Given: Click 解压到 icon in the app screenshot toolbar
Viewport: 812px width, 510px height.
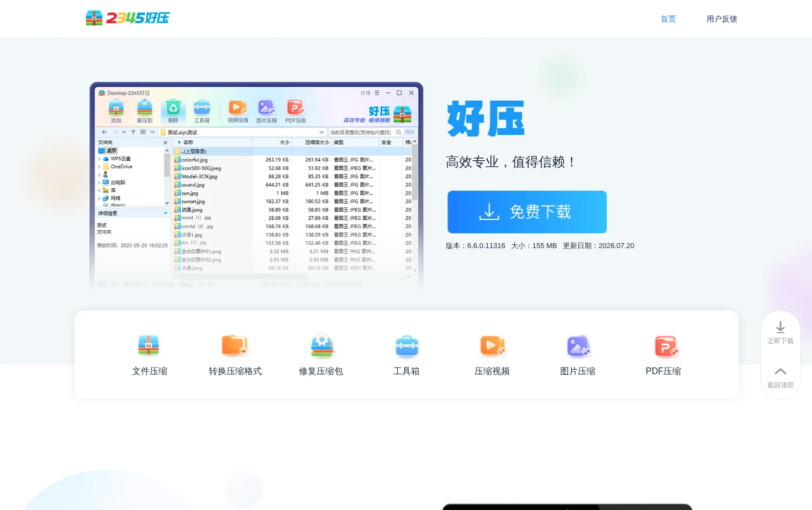Looking at the screenshot, I should pyautogui.click(x=145, y=108).
